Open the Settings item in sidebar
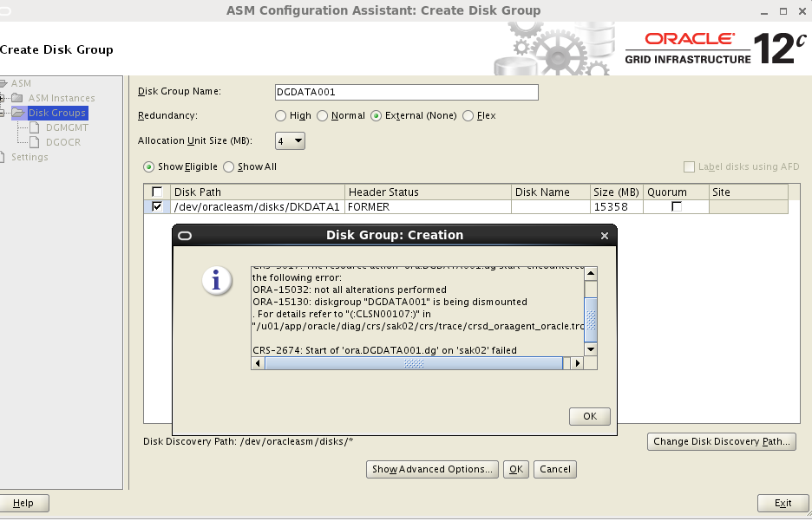This screenshot has height=521, width=812. click(29, 156)
